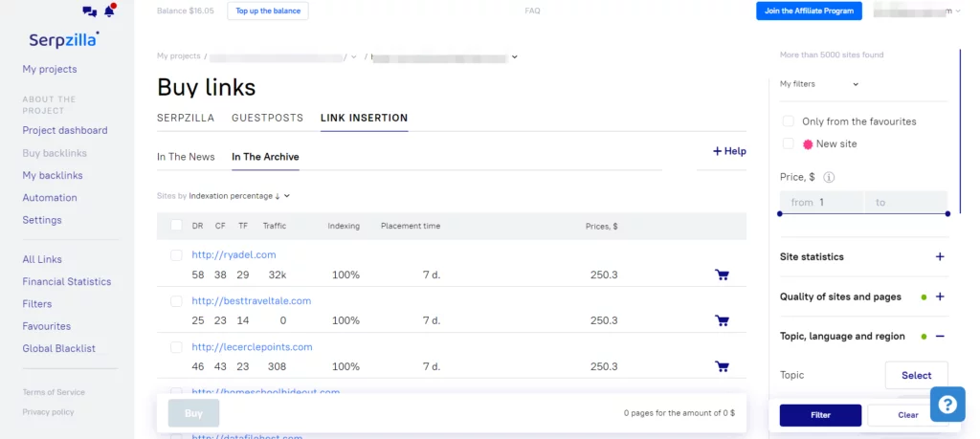This screenshot has height=439, width=980.
Task: Select the In The Archive tab
Action: (x=266, y=157)
